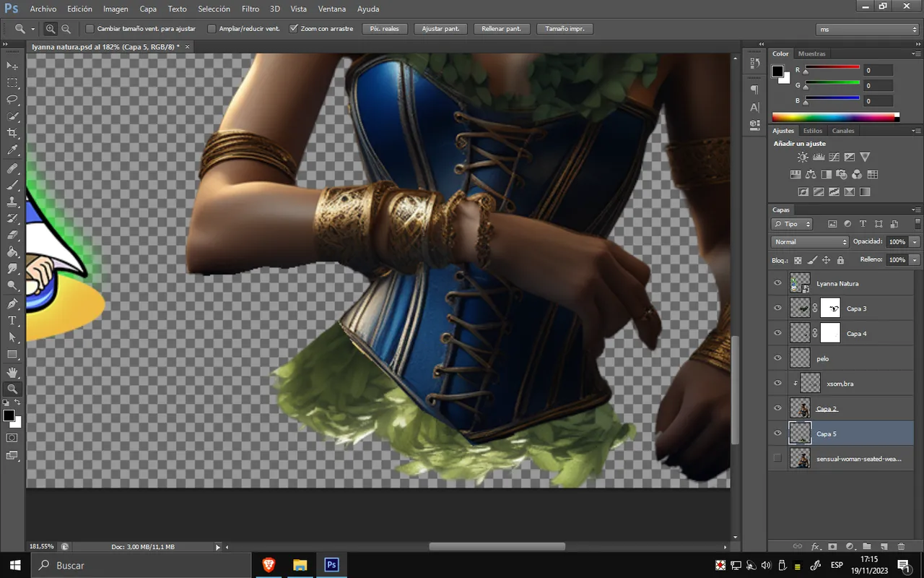Screen dimensions: 924x578
Task: Select the Paint Bucket tool
Action: 12,252
